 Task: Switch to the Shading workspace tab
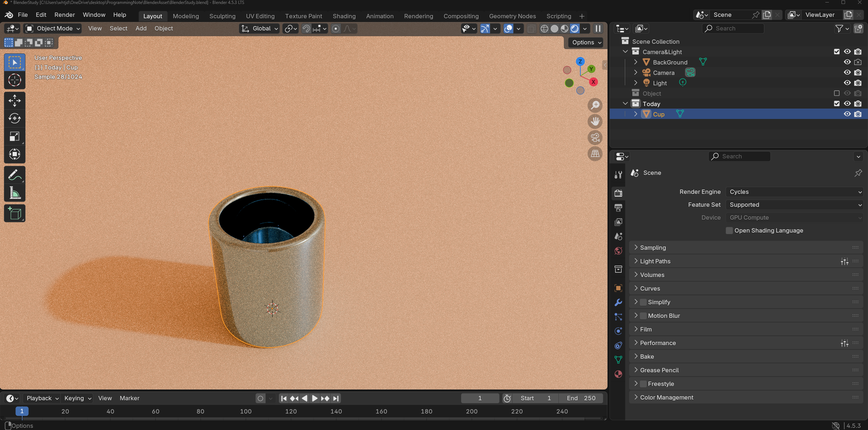point(344,16)
